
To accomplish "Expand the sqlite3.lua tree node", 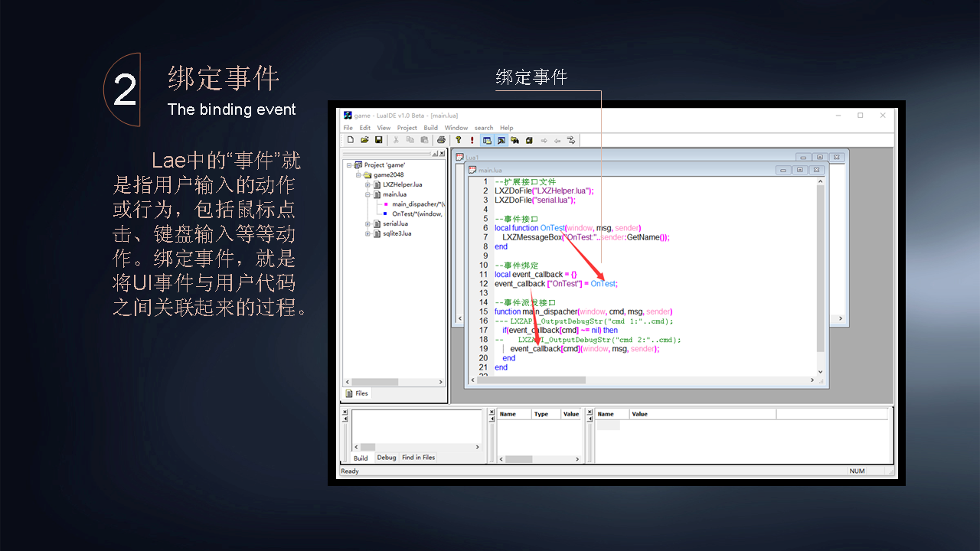I will [x=367, y=233].
